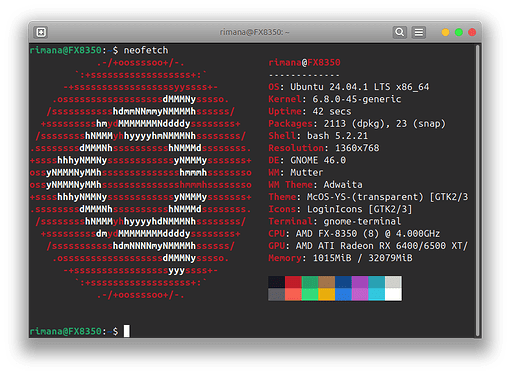Click the Ubuntu ASCII art logo
Screen dimensions: 510x375
[x=141, y=179]
